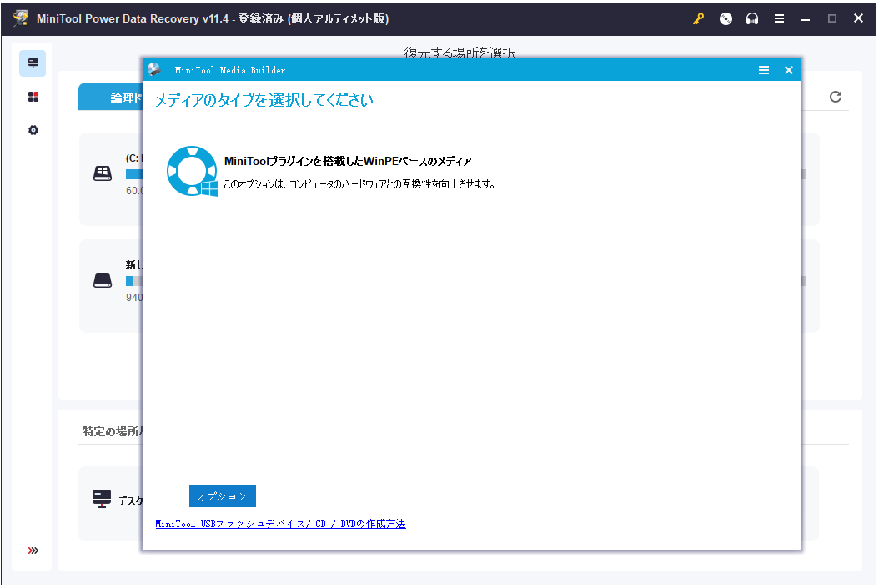Open the Media Builder hamburger menu

tap(764, 70)
